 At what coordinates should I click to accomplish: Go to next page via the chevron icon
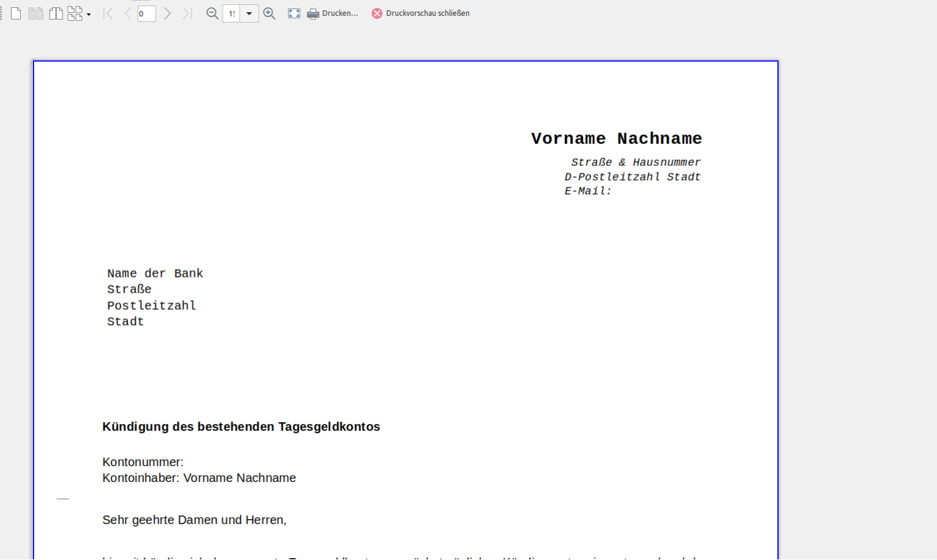point(168,13)
